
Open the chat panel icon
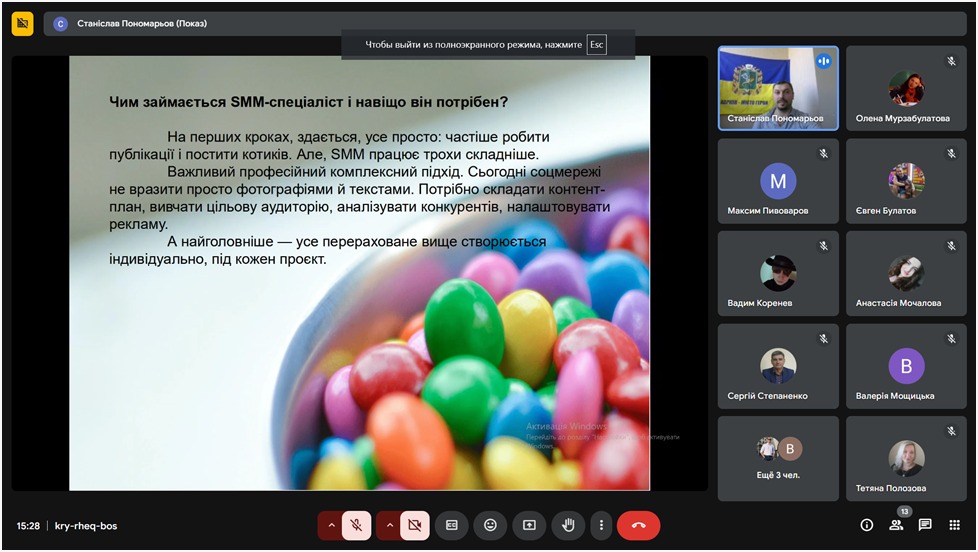tap(925, 525)
